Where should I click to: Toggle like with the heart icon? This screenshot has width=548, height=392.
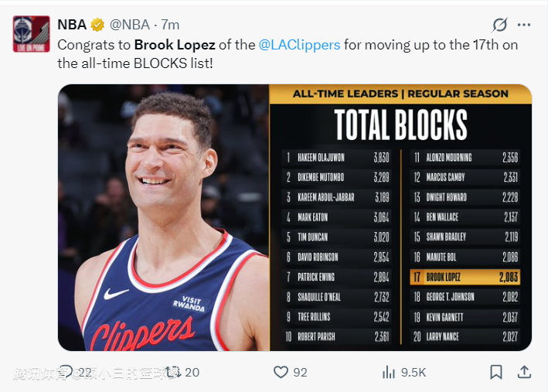pos(281,372)
